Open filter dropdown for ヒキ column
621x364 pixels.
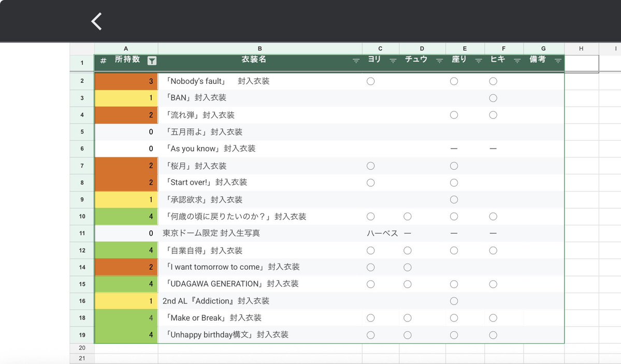pos(517,61)
